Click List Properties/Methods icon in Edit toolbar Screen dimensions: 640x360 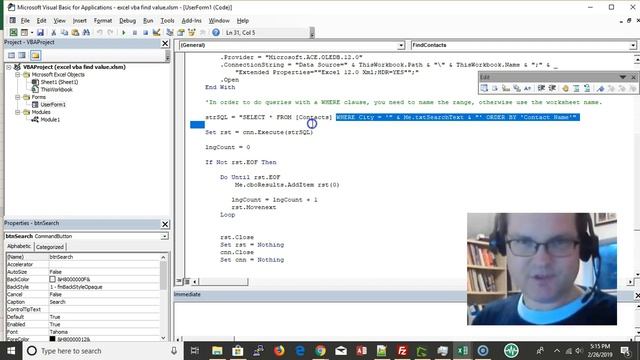coord(484,88)
